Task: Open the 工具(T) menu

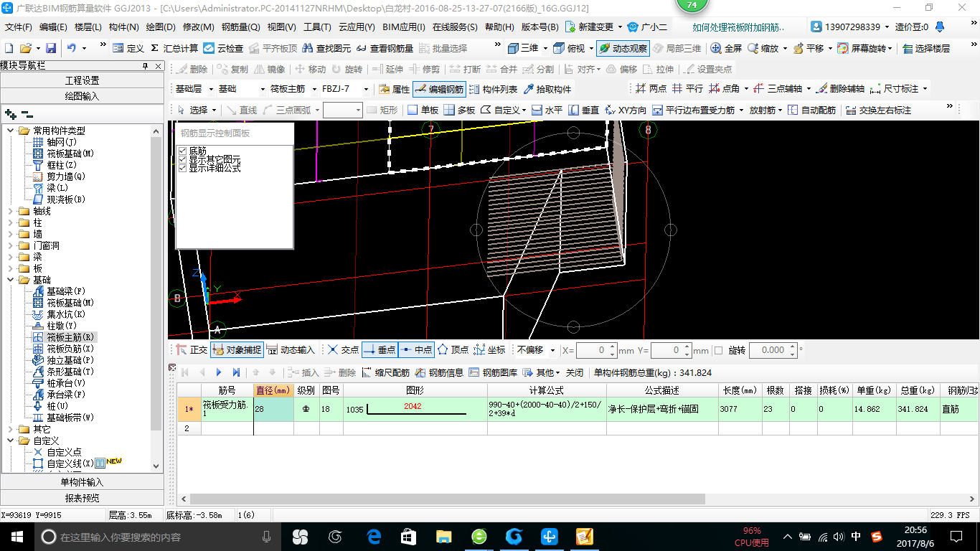Action: tap(317, 27)
